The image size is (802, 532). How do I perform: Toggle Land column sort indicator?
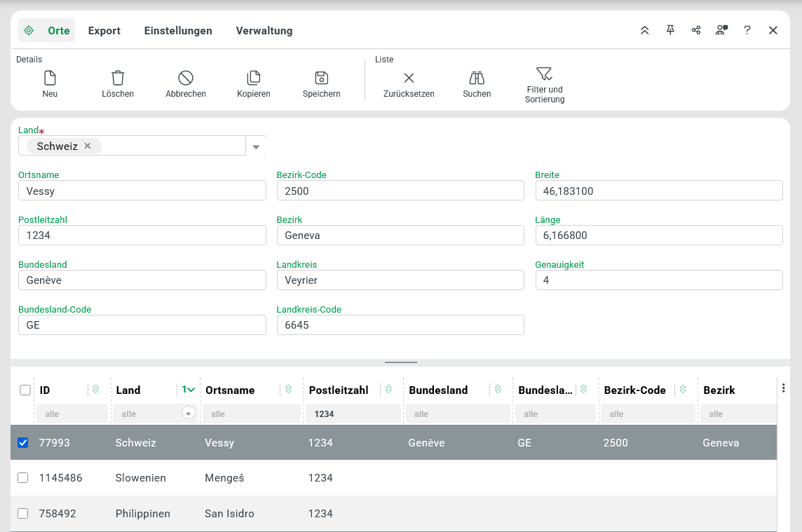coord(188,389)
